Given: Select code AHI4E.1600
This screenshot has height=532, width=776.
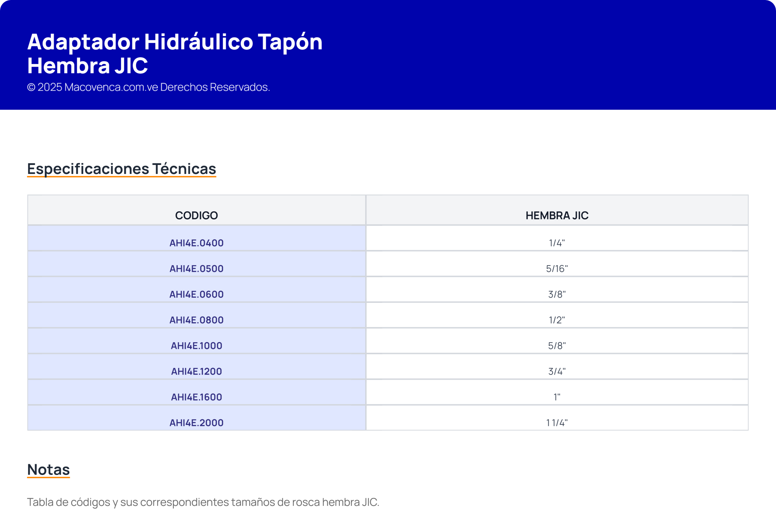Looking at the screenshot, I should (x=196, y=397).
